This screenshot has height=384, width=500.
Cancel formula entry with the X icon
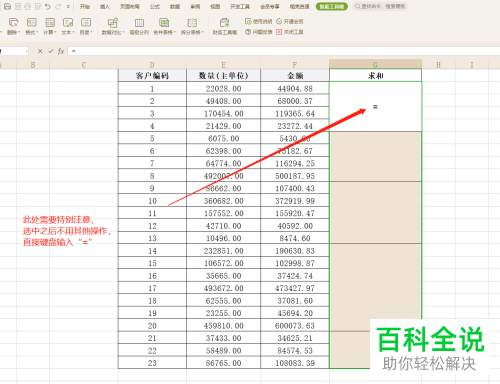click(x=40, y=51)
